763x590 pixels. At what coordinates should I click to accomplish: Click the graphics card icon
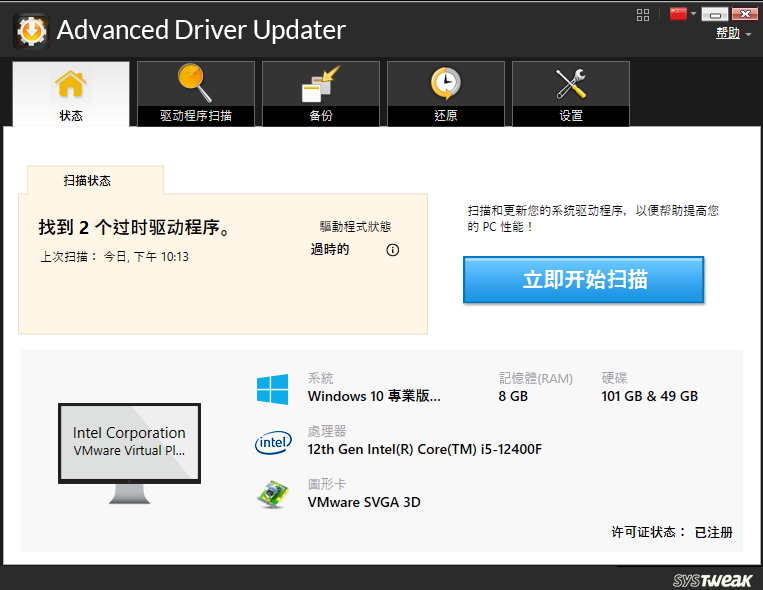272,495
